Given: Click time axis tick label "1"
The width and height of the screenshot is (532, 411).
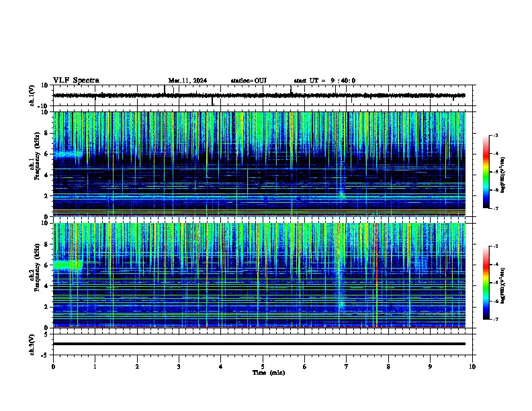Looking at the screenshot, I should [95, 367].
